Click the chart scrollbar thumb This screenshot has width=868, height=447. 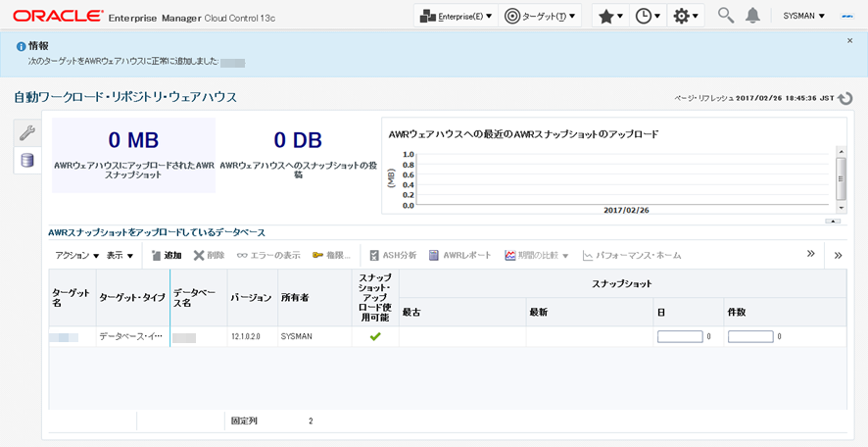point(841,178)
